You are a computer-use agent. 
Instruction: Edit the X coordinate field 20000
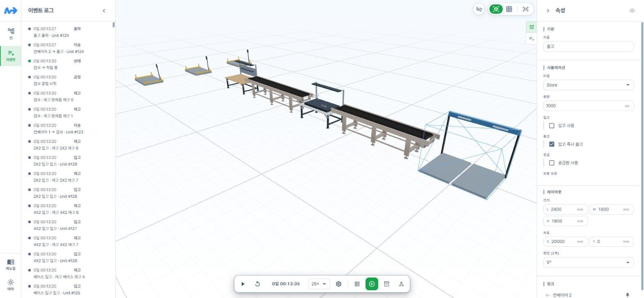point(565,241)
